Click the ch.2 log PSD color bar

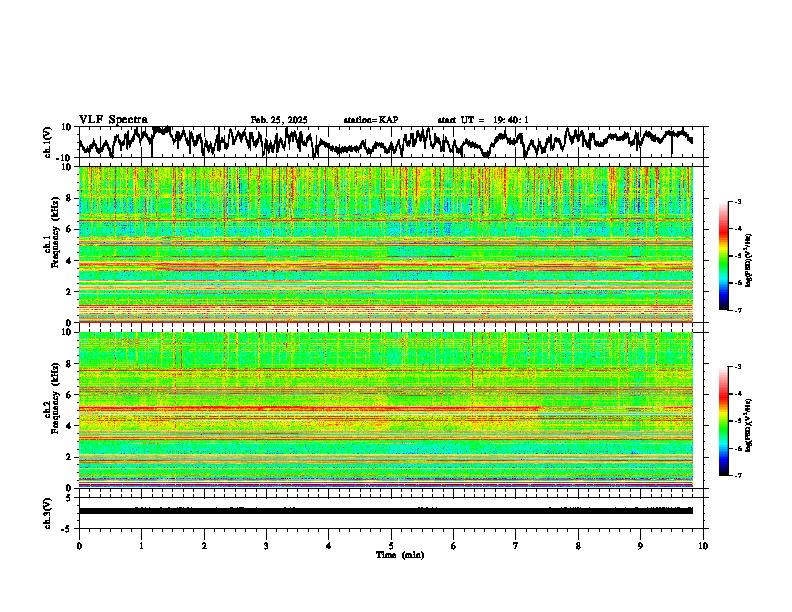[723, 421]
